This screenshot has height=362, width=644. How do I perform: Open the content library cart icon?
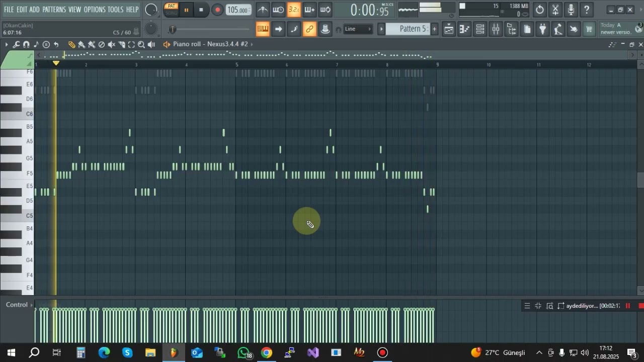pos(589,29)
